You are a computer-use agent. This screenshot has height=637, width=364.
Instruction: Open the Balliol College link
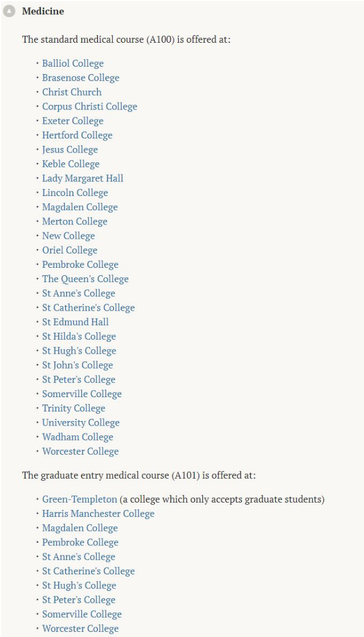point(73,63)
